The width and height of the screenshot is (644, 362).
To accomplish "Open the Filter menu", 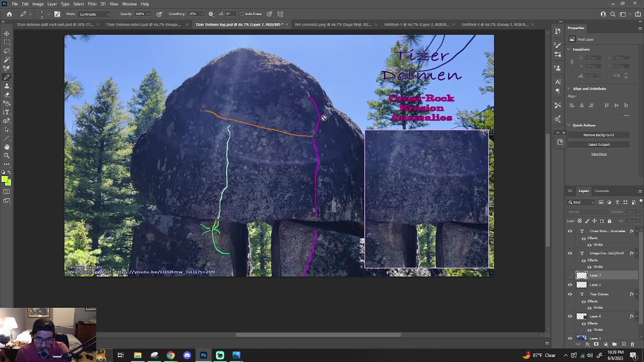I will (92, 4).
